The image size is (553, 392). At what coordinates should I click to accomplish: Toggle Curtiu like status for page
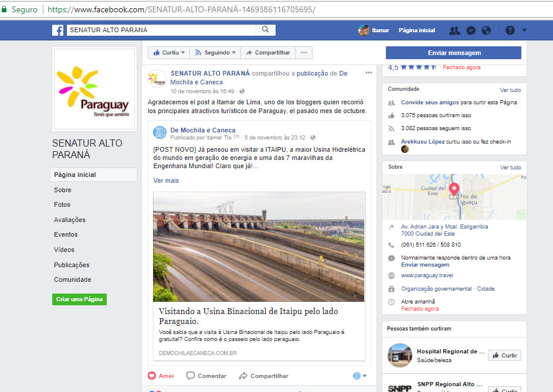click(169, 53)
